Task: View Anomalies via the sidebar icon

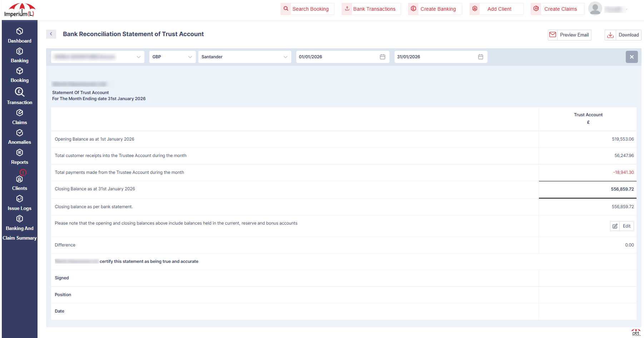Action: pos(20,132)
